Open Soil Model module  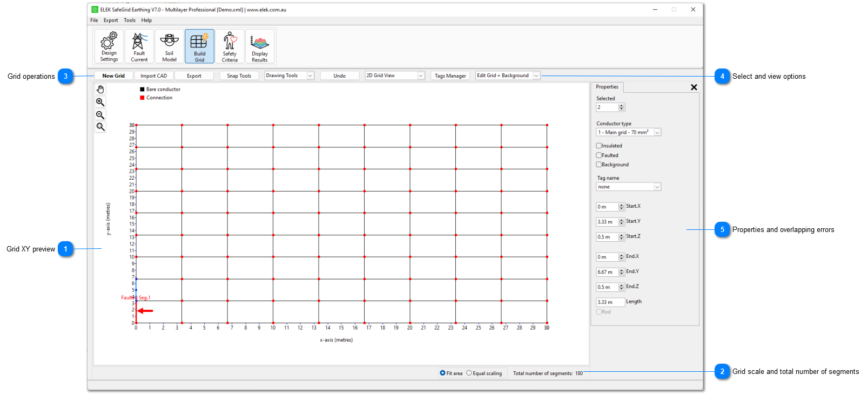(x=170, y=46)
